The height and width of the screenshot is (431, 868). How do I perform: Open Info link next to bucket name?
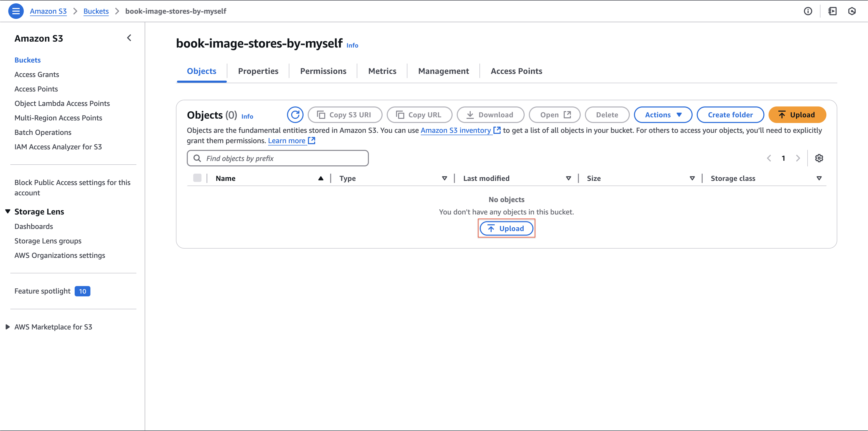tap(352, 45)
